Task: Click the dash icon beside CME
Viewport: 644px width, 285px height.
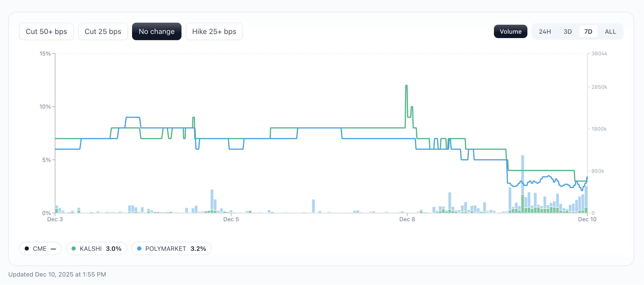Action: (53, 248)
